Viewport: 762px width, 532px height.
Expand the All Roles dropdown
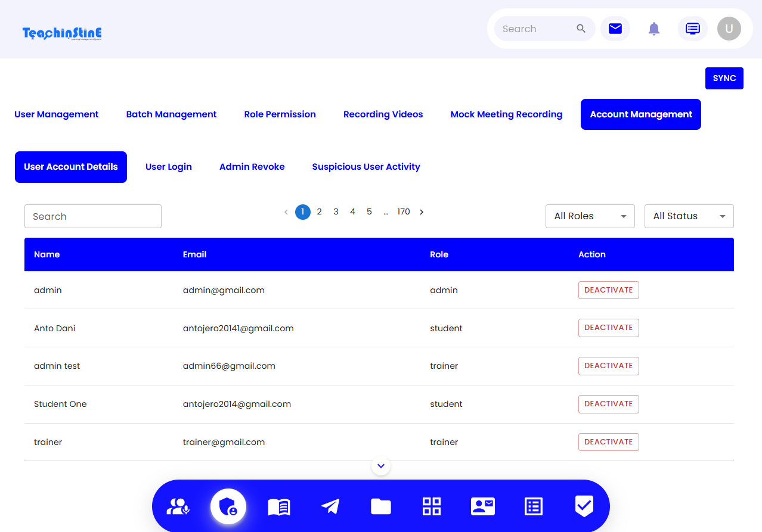590,216
